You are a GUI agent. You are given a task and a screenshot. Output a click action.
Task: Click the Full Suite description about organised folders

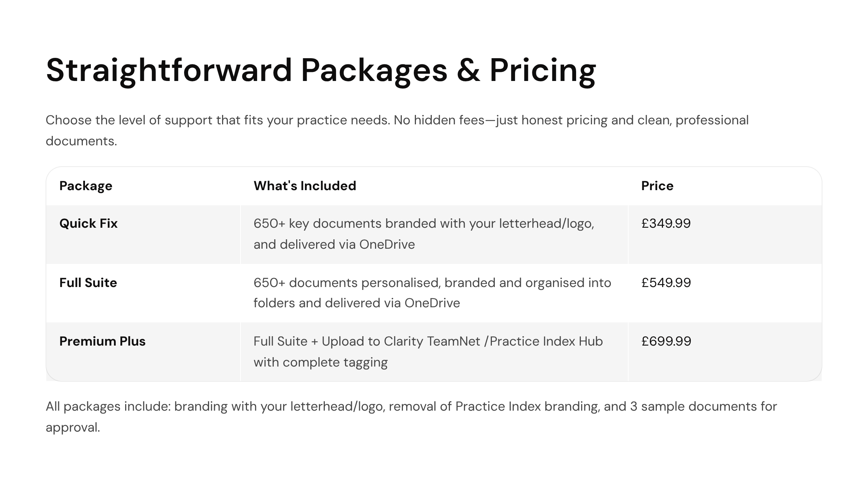[x=432, y=293]
